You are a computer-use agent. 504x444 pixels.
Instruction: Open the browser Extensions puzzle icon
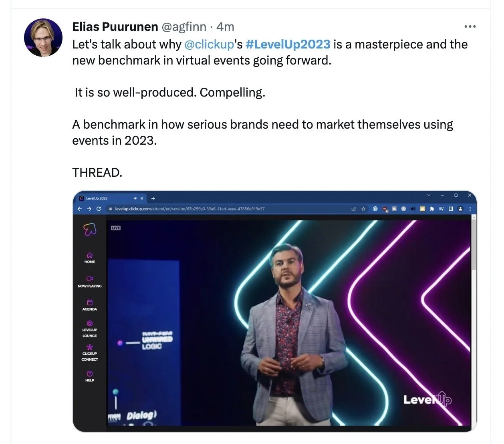[x=431, y=209]
